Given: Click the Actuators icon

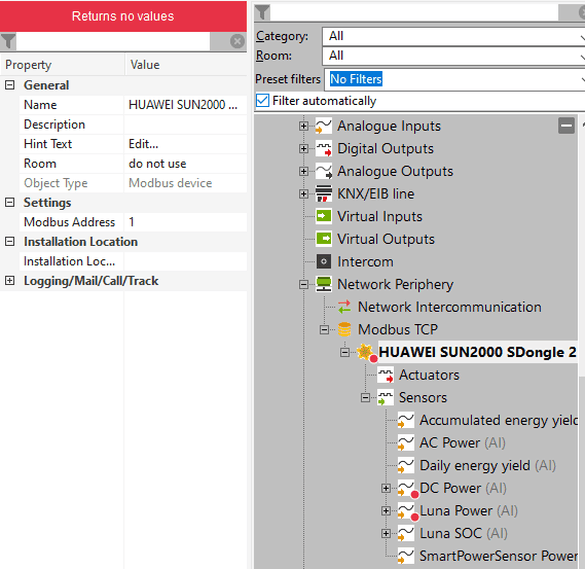Looking at the screenshot, I should [x=385, y=375].
